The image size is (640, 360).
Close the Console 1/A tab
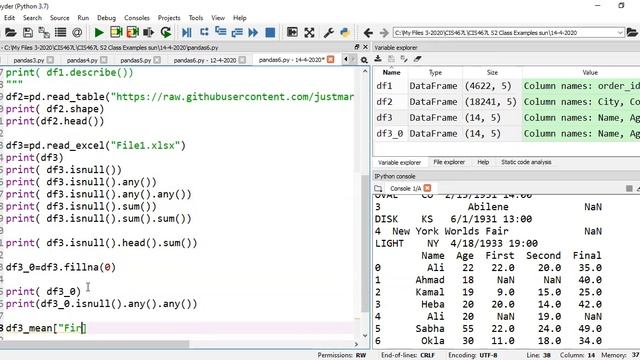pos(427,188)
